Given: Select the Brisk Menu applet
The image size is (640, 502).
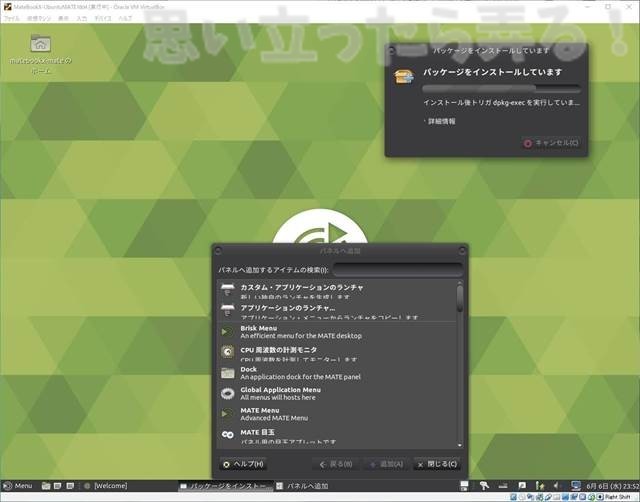Looking at the screenshot, I should 338,332.
